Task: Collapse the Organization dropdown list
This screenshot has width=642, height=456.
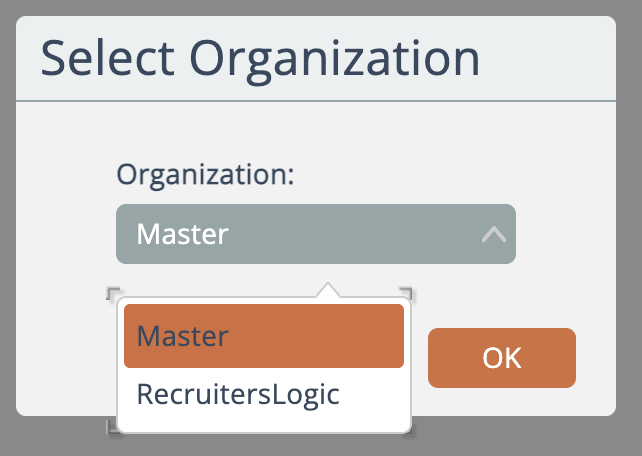Action: tap(493, 235)
